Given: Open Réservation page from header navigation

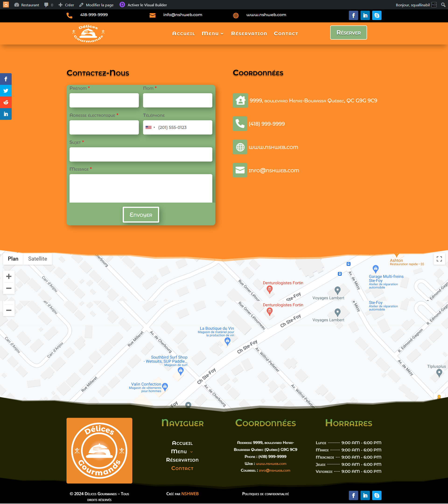Looking at the screenshot, I should pos(249,34).
